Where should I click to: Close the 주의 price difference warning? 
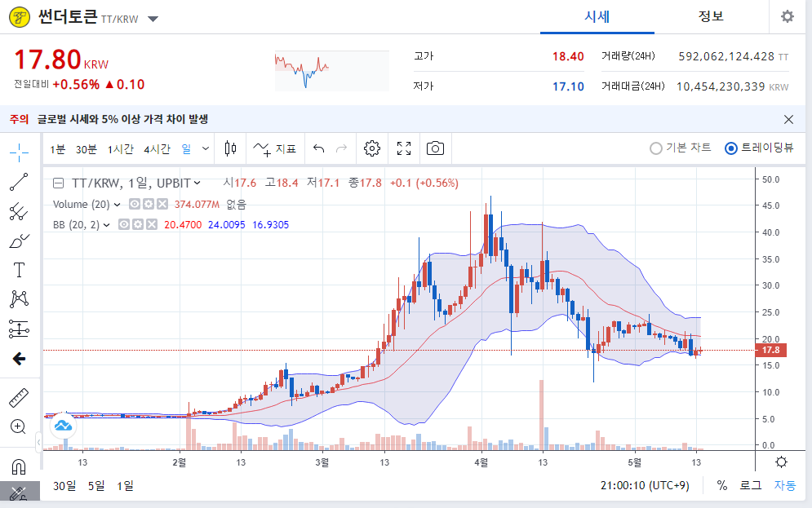(788, 120)
